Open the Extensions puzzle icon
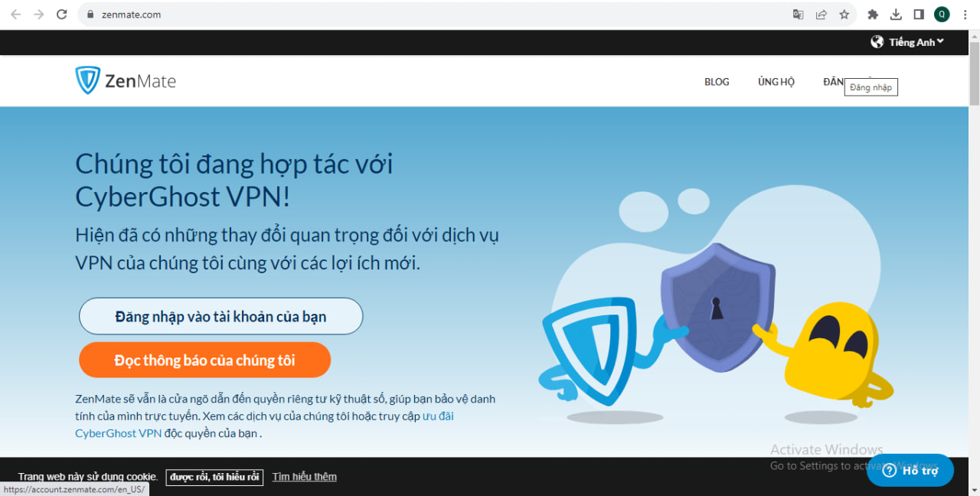The width and height of the screenshot is (980, 496). pyautogui.click(x=872, y=15)
